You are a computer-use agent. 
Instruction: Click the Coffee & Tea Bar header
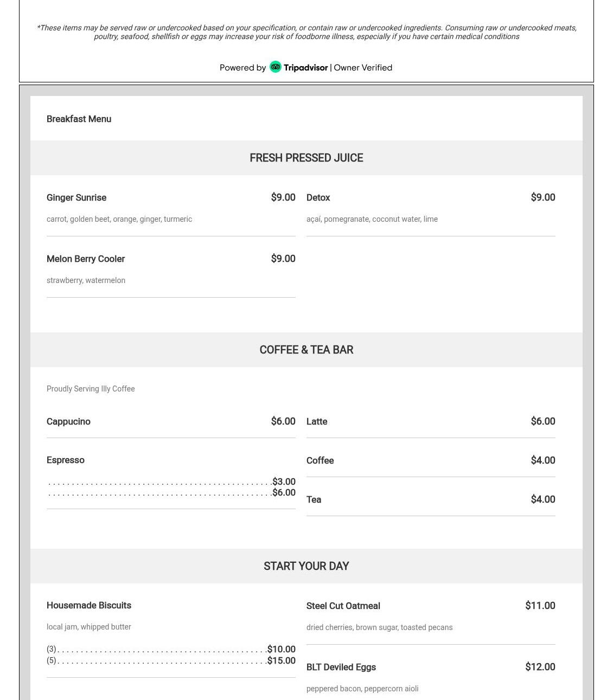tap(306, 350)
